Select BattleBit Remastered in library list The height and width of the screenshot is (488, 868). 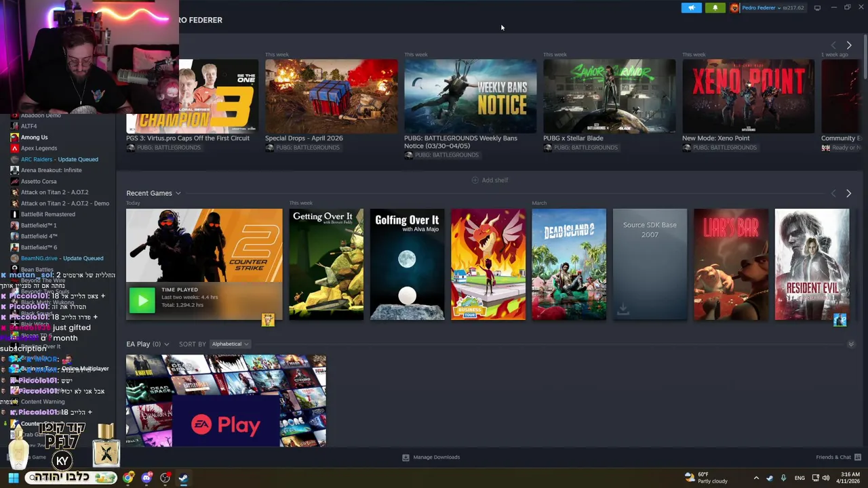click(x=47, y=214)
